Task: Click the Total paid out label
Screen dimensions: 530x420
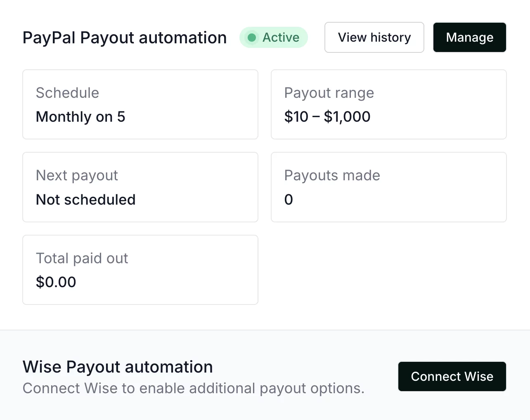Action: click(82, 258)
